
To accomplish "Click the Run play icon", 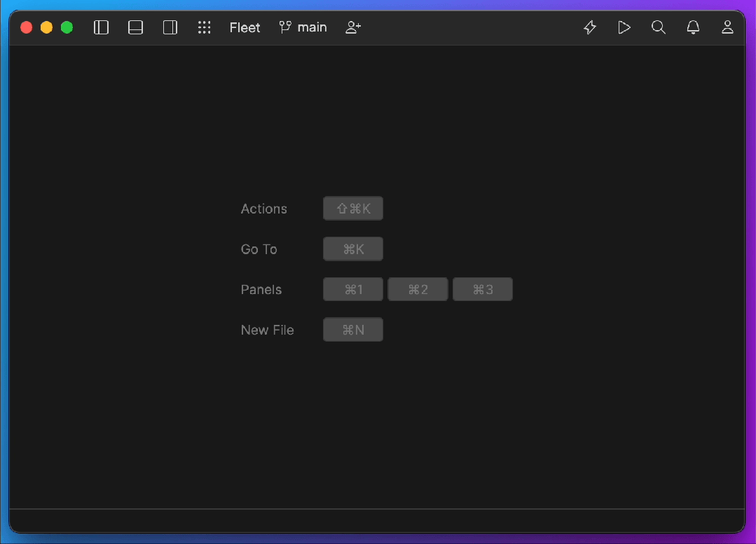I will coord(624,27).
